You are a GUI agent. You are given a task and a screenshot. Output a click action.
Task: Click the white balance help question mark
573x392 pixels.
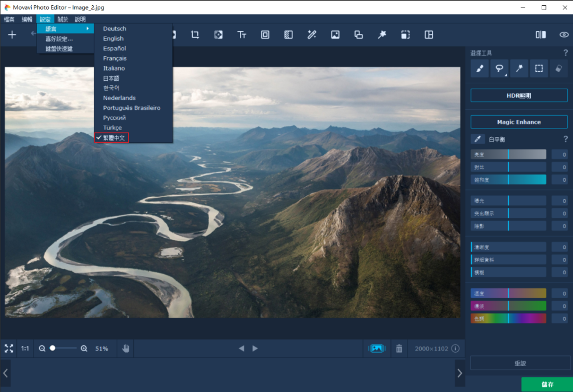coord(566,139)
